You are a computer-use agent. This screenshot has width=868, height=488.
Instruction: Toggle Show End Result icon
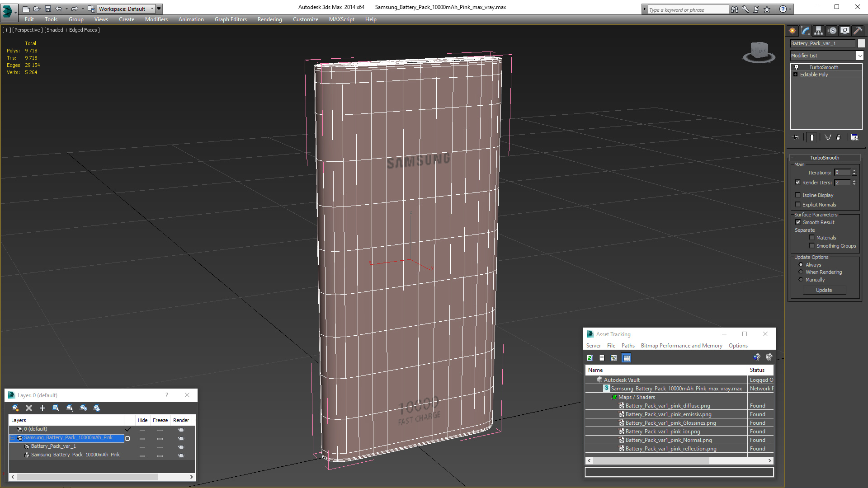point(812,137)
